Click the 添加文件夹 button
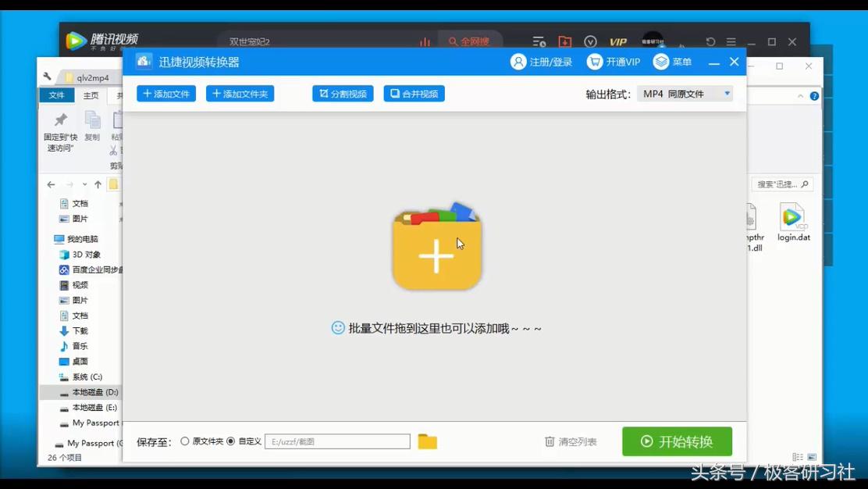 [240, 94]
